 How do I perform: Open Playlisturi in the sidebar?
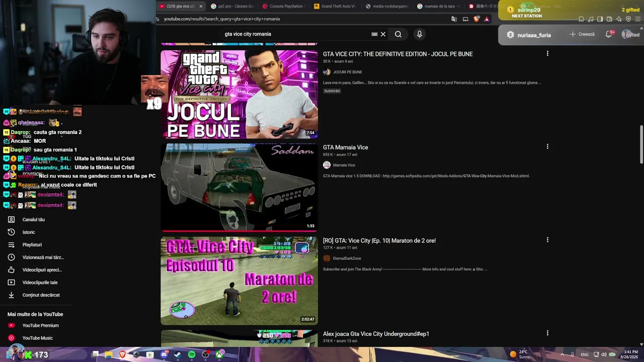point(32,245)
